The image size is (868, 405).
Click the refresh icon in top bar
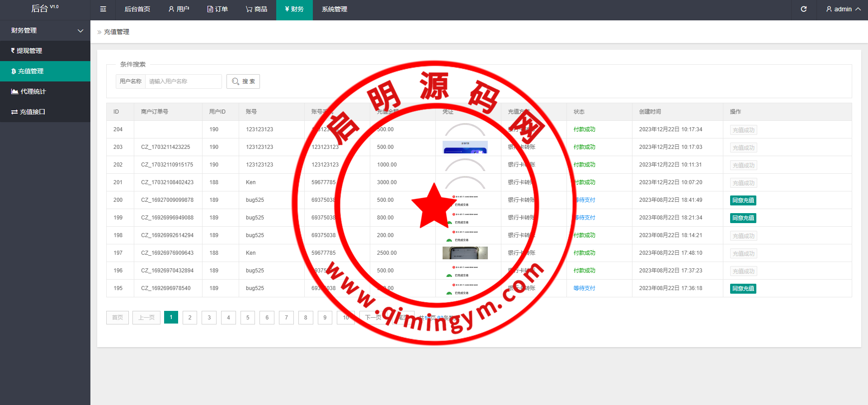(x=803, y=9)
